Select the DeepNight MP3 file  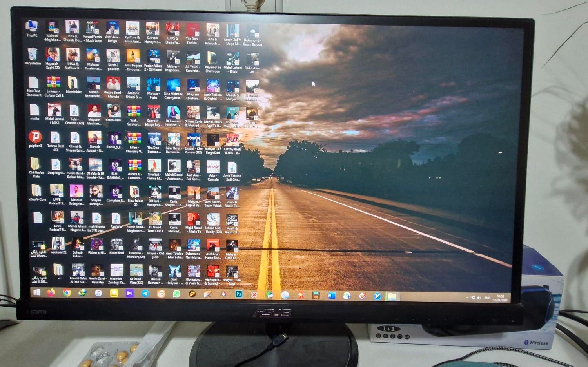(x=56, y=167)
